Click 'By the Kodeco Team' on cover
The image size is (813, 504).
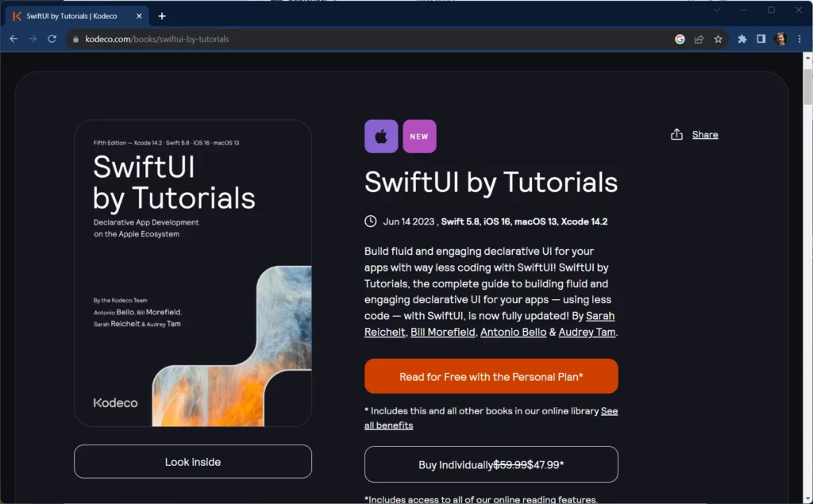point(121,300)
